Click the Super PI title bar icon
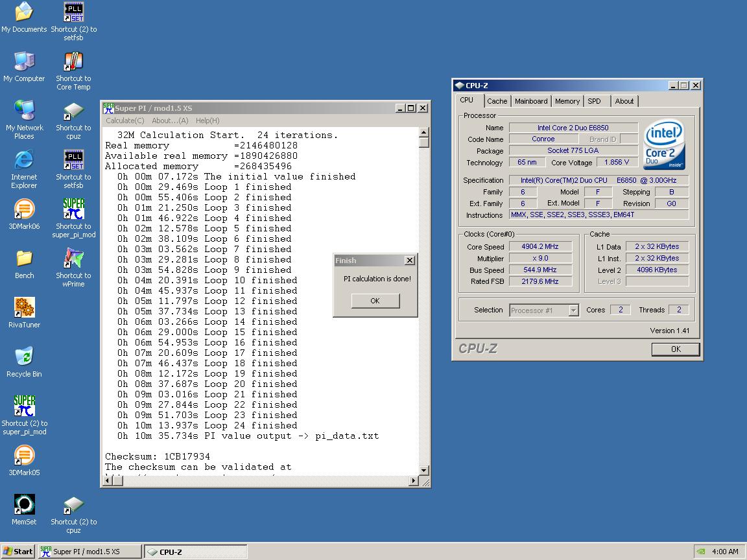The image size is (747, 560). point(109,108)
